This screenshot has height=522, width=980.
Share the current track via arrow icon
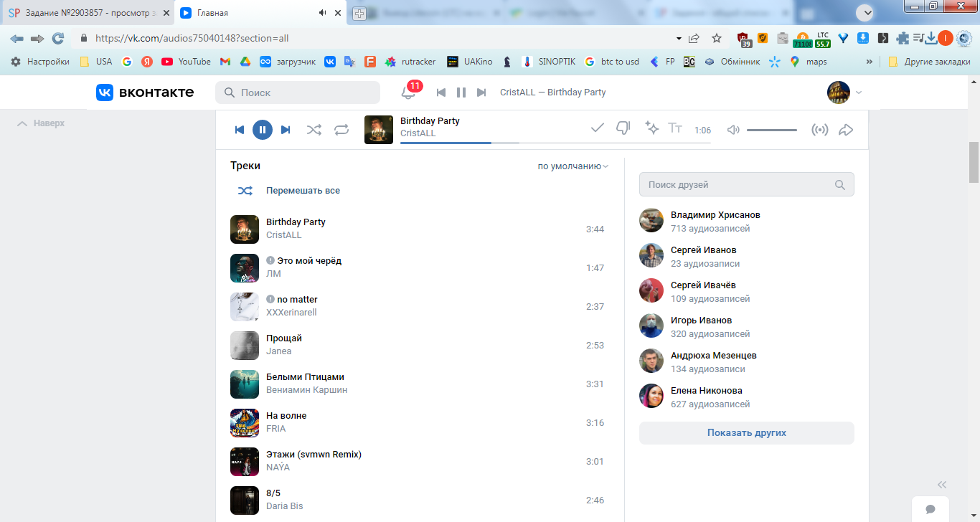point(846,130)
